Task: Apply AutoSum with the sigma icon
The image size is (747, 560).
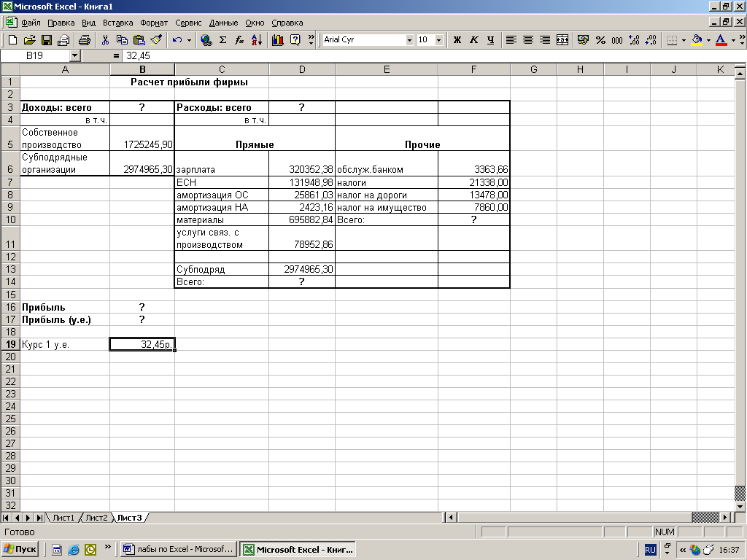Action: click(222, 40)
